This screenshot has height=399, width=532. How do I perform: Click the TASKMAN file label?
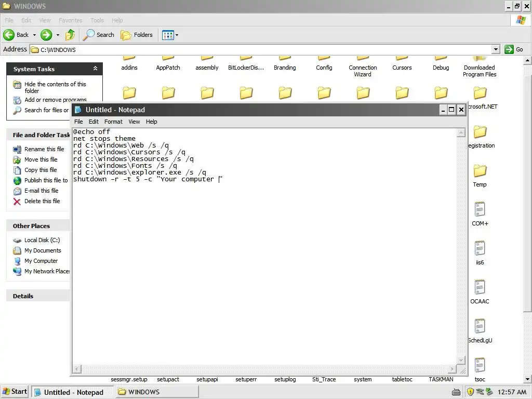441,379
